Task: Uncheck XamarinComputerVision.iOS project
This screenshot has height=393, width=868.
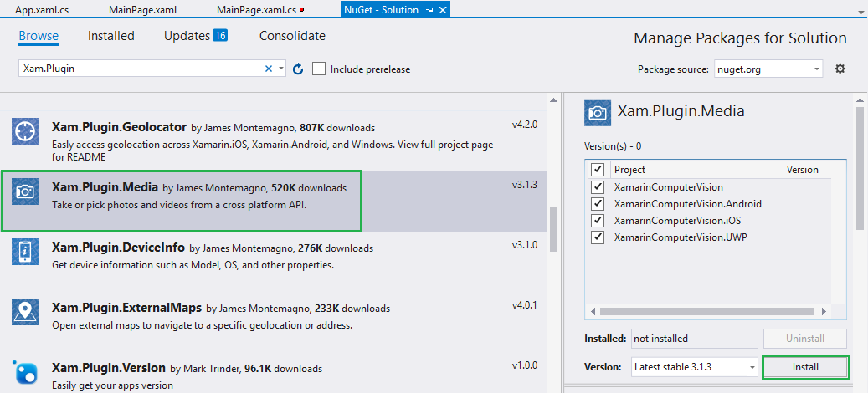Action: click(598, 221)
